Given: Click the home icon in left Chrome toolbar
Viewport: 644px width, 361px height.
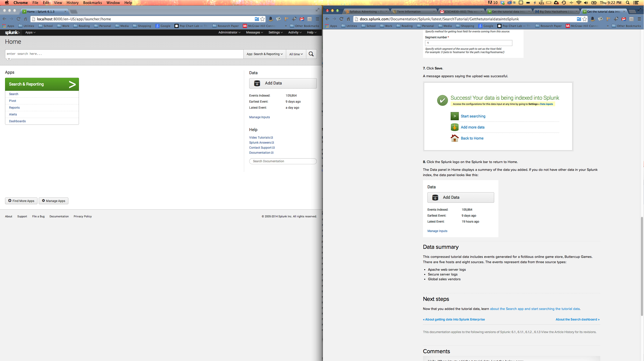Looking at the screenshot, I should coord(25,19).
